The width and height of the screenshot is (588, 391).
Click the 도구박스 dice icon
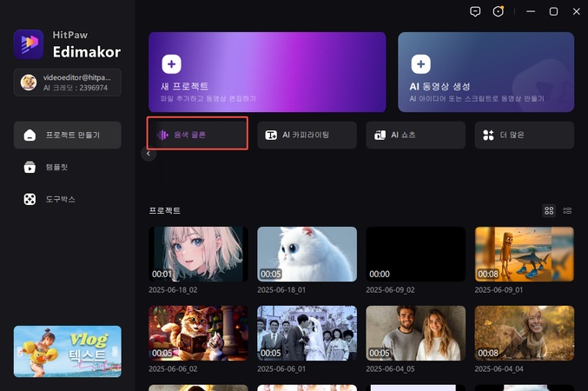click(30, 199)
